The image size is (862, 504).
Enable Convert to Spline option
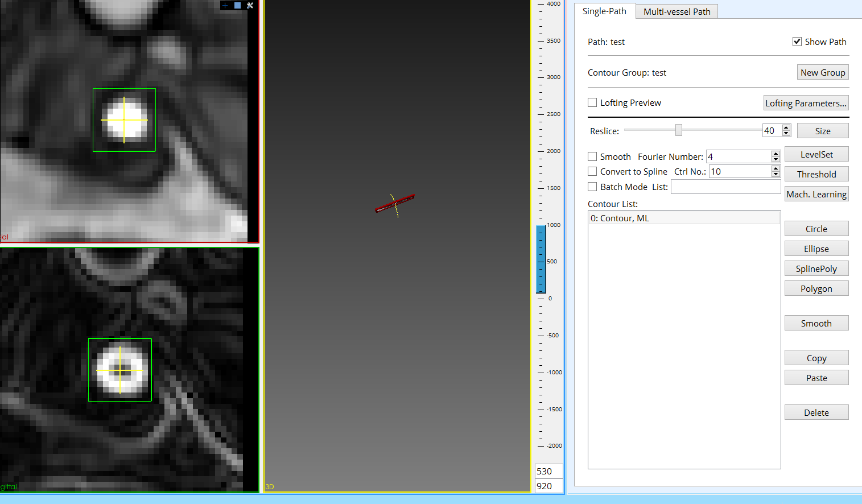point(592,171)
